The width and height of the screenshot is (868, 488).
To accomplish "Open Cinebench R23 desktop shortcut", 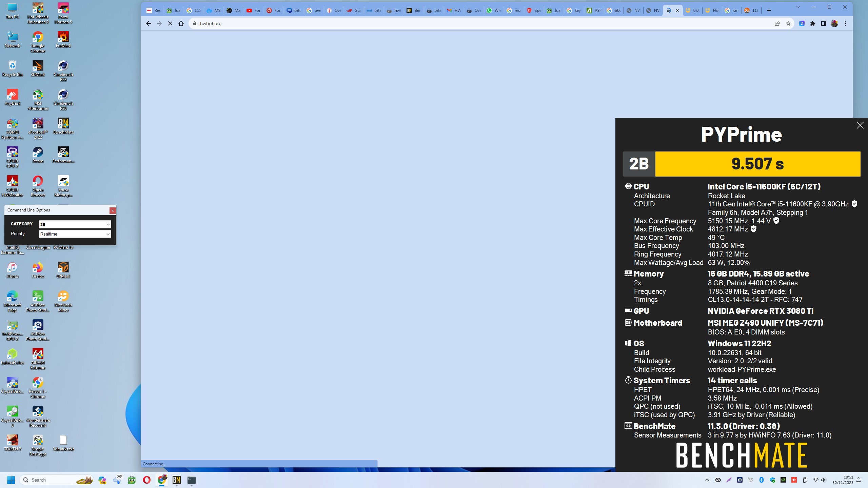I will (63, 71).
